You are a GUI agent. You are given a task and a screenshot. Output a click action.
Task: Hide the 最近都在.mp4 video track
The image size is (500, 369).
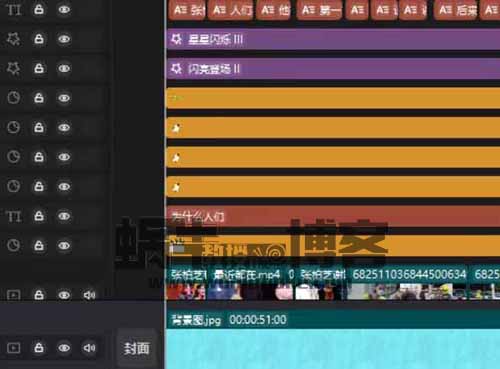[64, 295]
